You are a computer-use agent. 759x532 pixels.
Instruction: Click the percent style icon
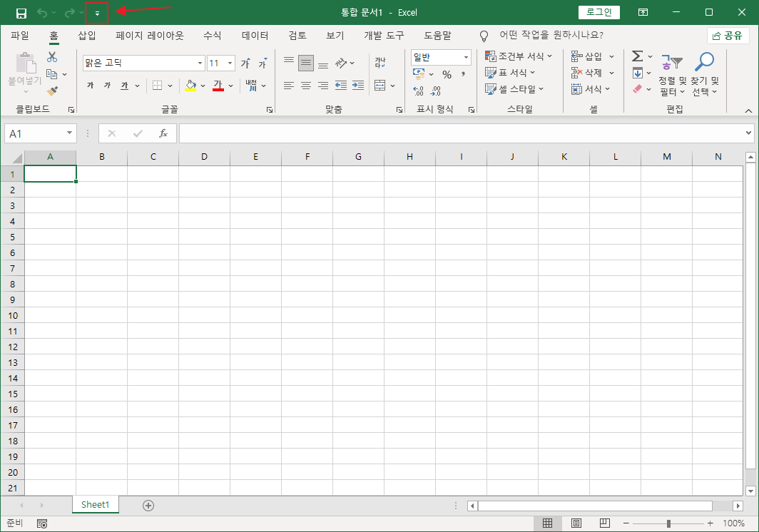pyautogui.click(x=447, y=75)
